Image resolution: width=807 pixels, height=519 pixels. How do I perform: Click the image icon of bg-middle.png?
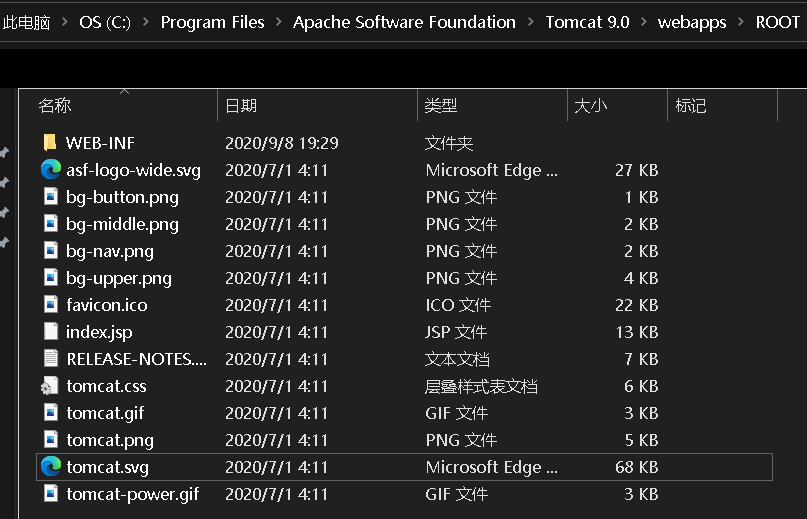pos(50,223)
